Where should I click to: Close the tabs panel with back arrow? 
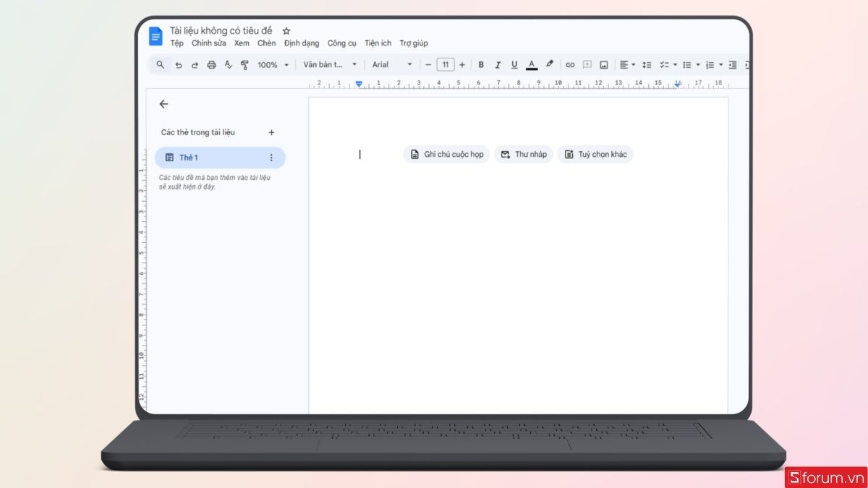point(163,104)
